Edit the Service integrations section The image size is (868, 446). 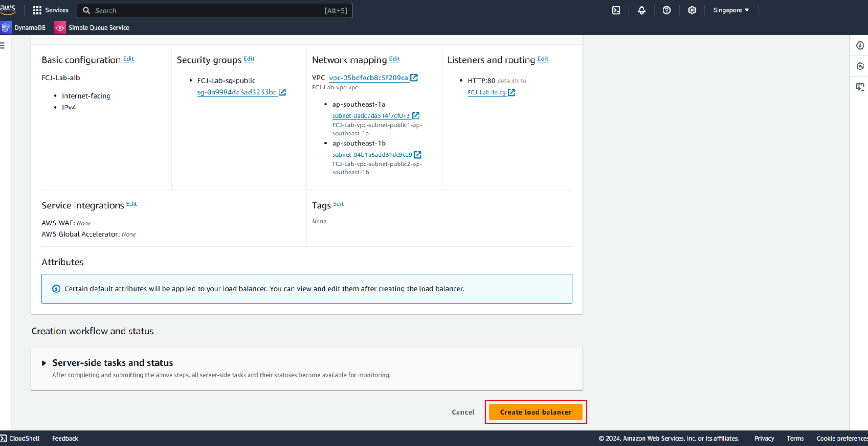(x=131, y=204)
